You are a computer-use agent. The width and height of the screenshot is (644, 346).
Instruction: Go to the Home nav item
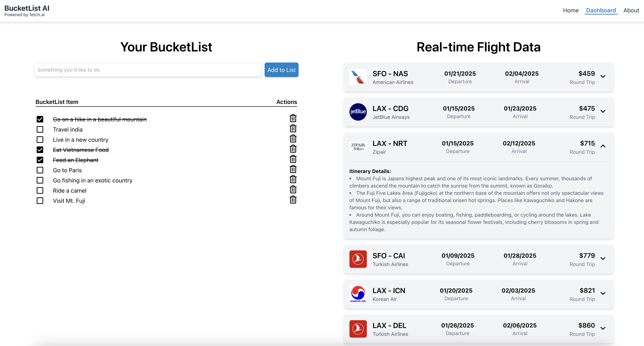(571, 11)
